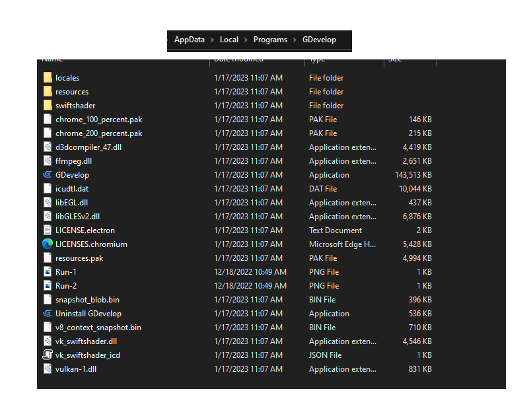The image size is (529, 420).
Task: Click the d3dcompiler_47.dll file icon
Action: point(48,147)
